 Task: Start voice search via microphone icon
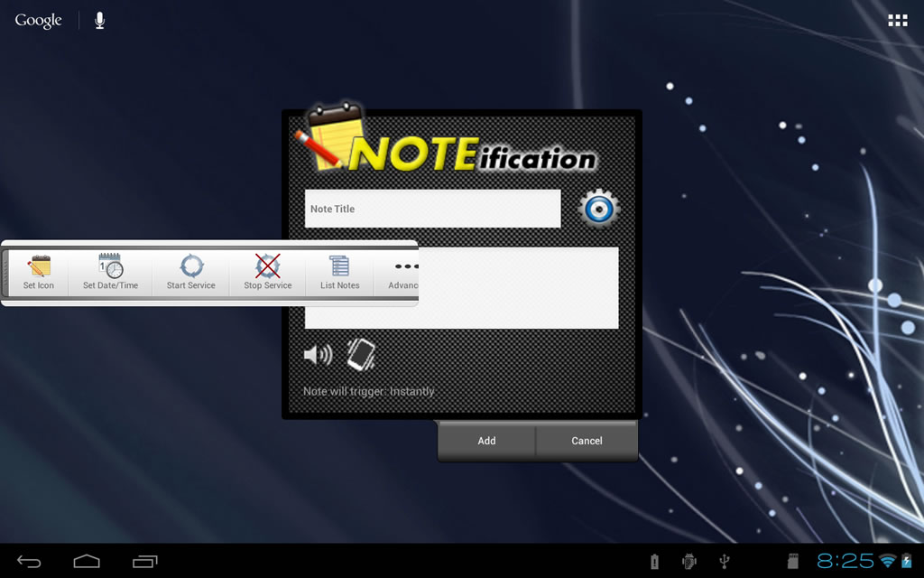(99, 21)
